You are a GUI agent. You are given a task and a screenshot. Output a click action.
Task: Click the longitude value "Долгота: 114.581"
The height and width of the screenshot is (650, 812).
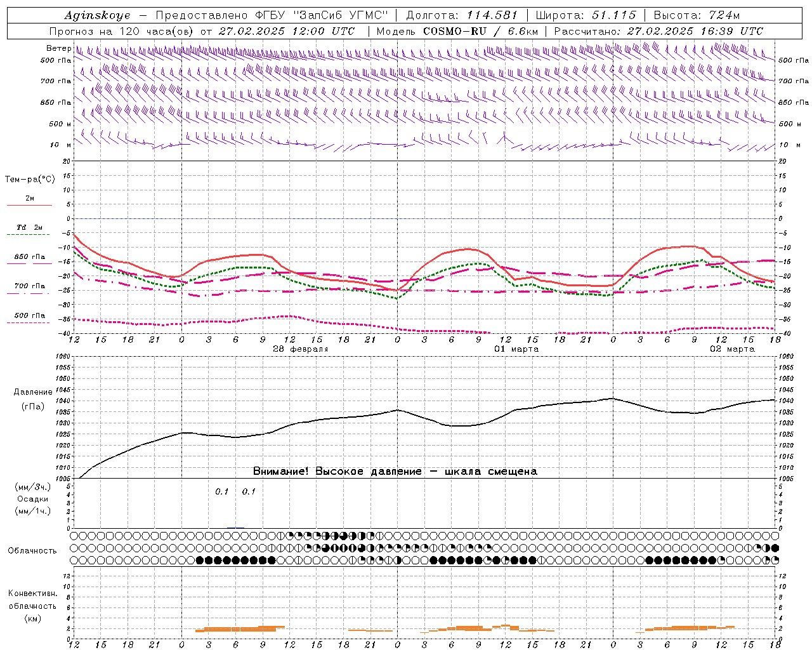tap(462, 15)
